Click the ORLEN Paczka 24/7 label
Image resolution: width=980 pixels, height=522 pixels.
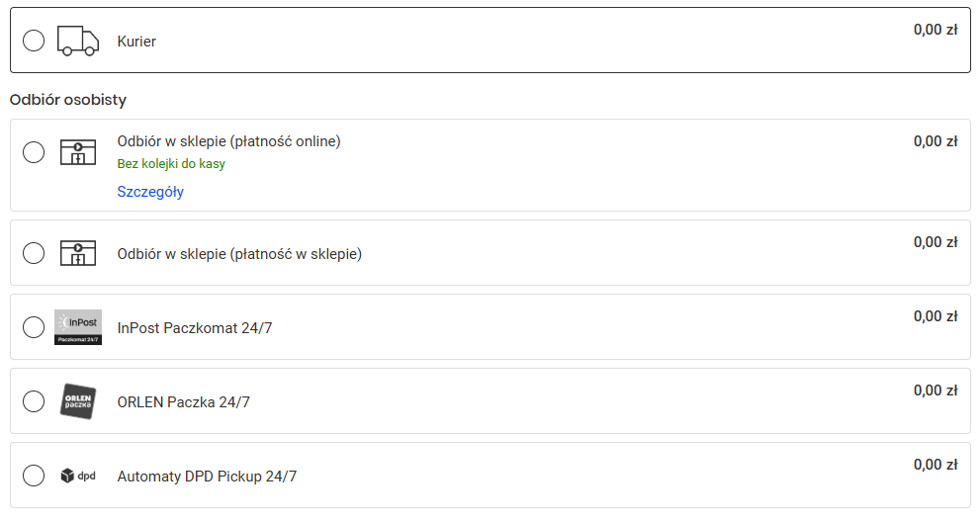(x=184, y=402)
